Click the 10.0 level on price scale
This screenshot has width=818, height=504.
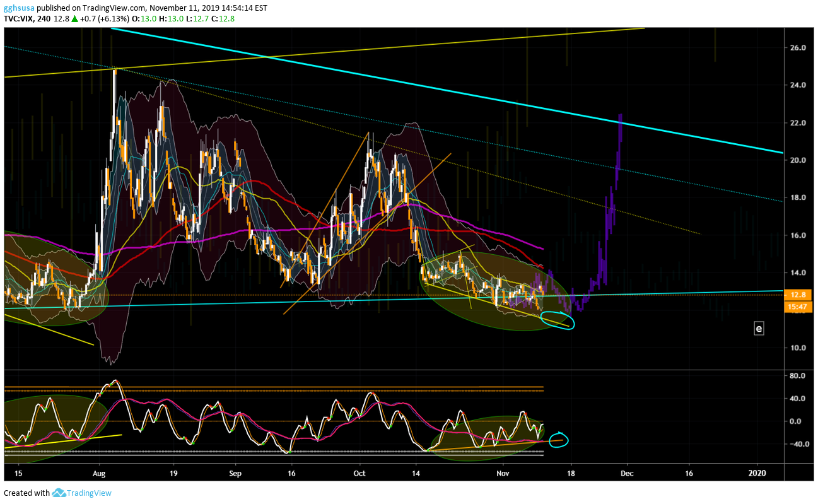click(x=797, y=348)
